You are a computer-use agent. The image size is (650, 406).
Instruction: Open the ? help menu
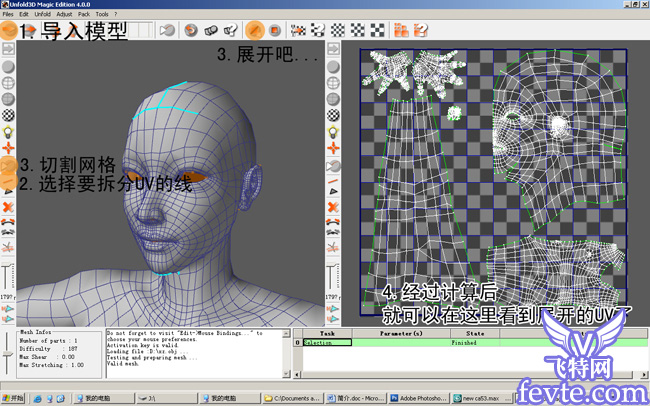coord(116,14)
